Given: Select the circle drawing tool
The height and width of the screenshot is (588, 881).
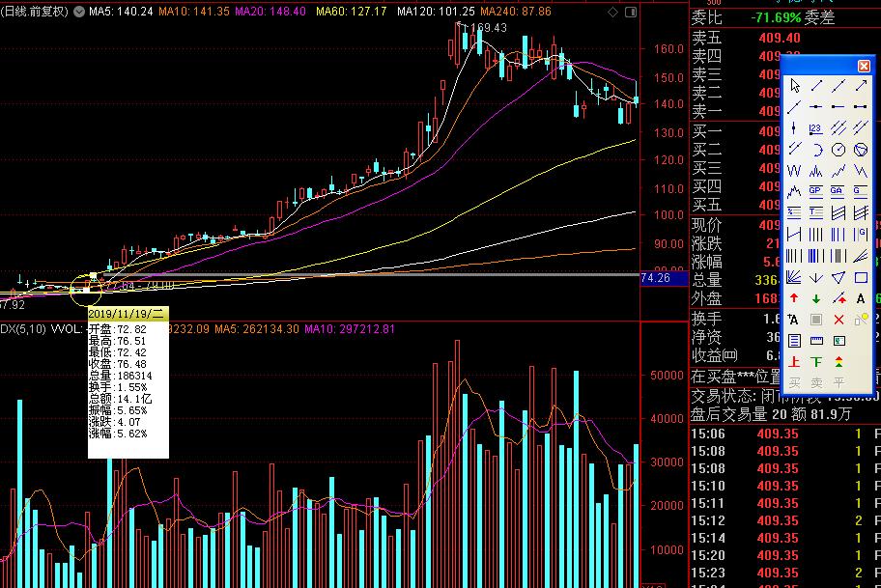Looking at the screenshot, I should (x=838, y=150).
